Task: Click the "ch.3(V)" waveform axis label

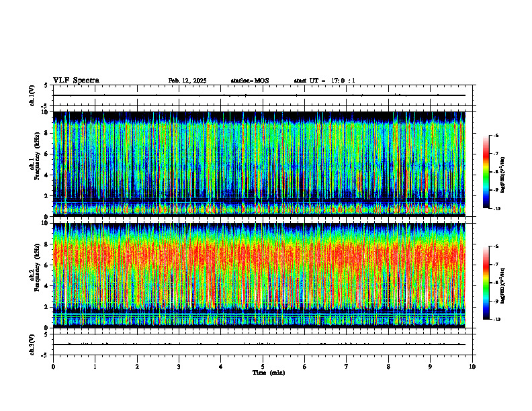Action: point(32,345)
